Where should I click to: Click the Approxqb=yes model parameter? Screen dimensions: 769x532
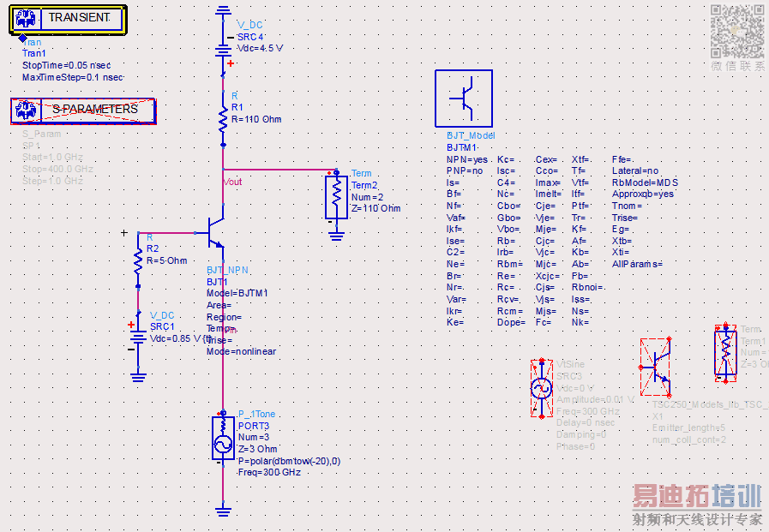642,194
